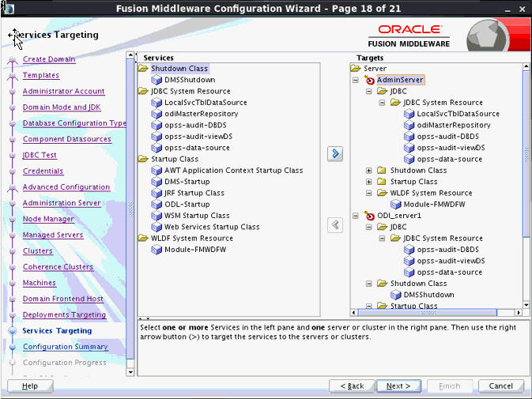Collapse the ODI_server1 node

point(356,216)
